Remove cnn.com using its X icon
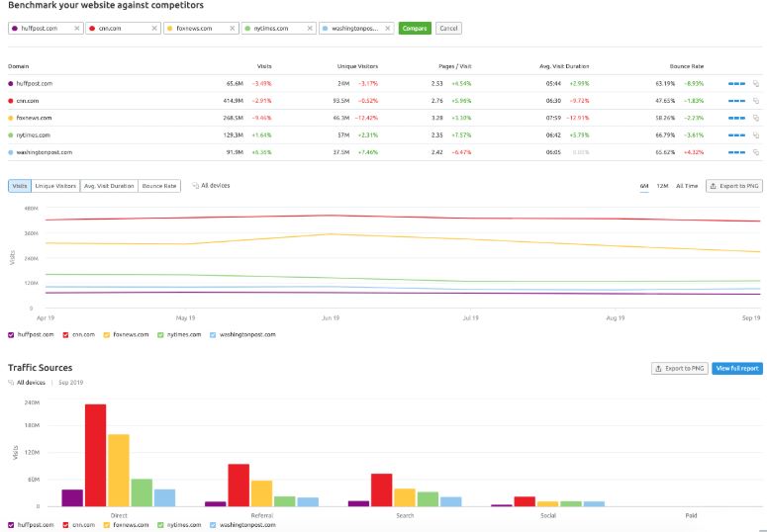 pyautogui.click(x=154, y=29)
